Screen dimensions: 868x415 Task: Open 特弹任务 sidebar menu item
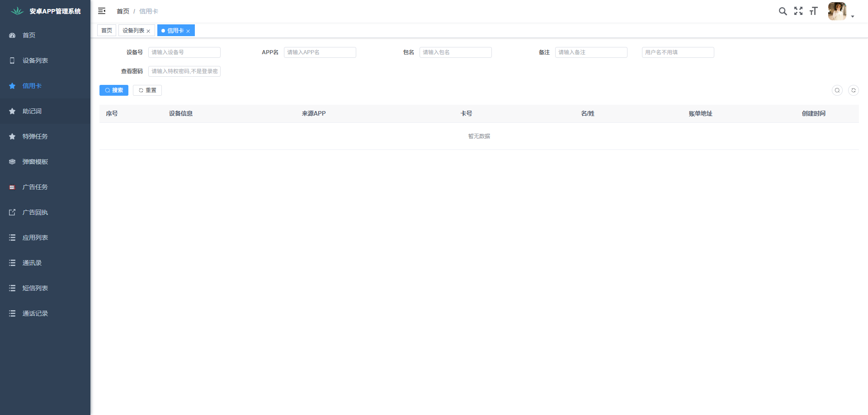[45, 136]
